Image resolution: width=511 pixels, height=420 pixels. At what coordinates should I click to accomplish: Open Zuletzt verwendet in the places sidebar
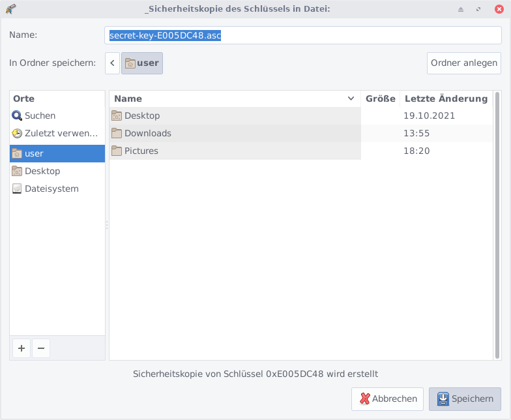pos(61,134)
